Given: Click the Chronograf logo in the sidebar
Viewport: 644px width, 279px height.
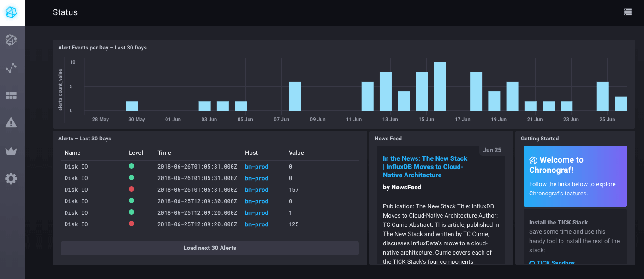Looking at the screenshot, I should coord(12,12).
